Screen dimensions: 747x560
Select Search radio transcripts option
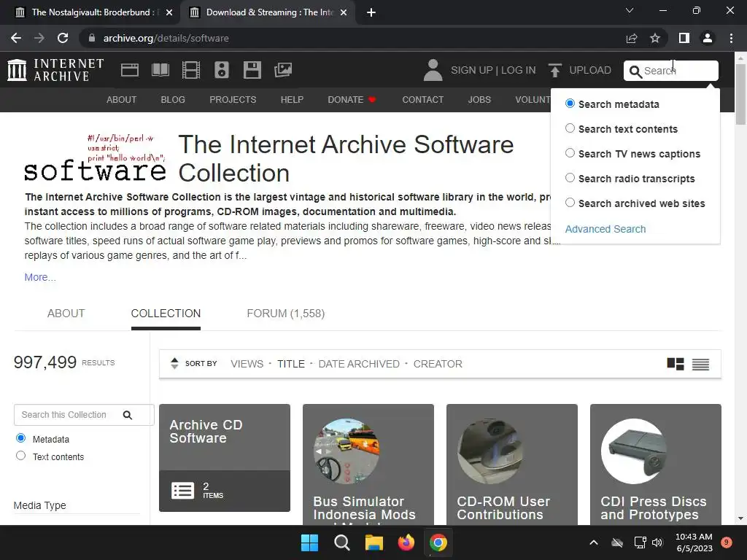(x=570, y=178)
